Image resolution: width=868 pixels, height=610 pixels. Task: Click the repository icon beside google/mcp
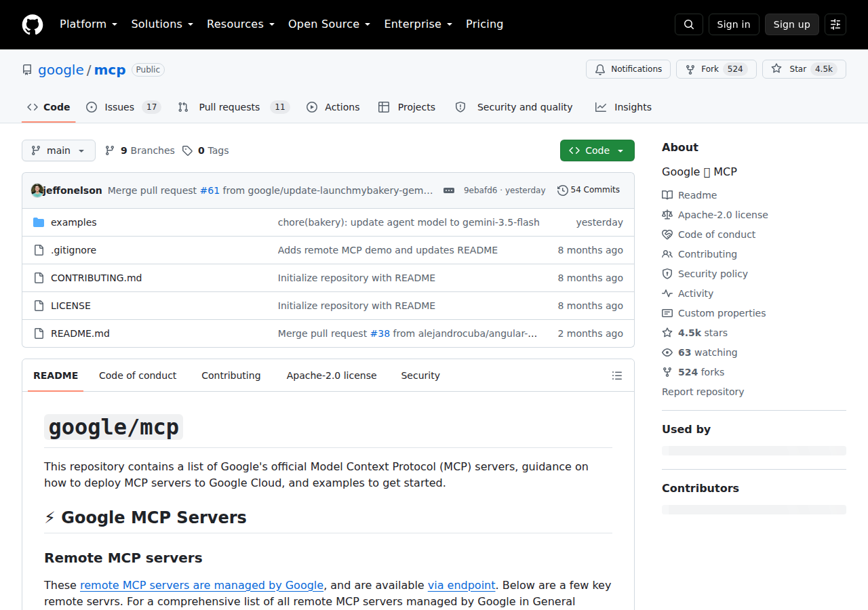point(27,70)
